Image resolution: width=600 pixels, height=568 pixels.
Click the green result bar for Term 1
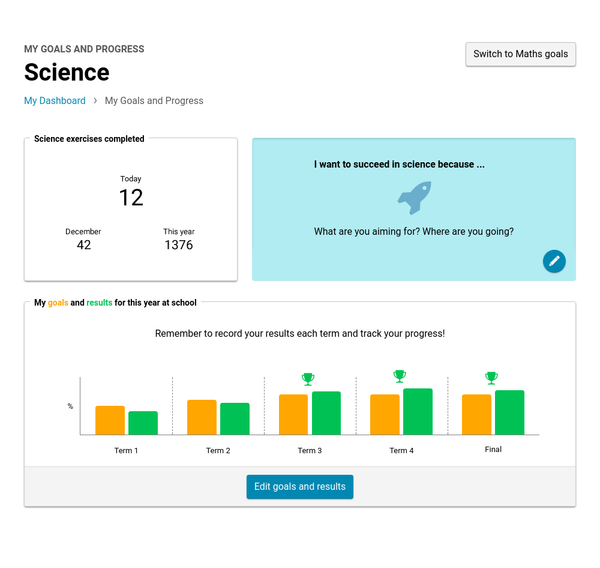pos(143,423)
